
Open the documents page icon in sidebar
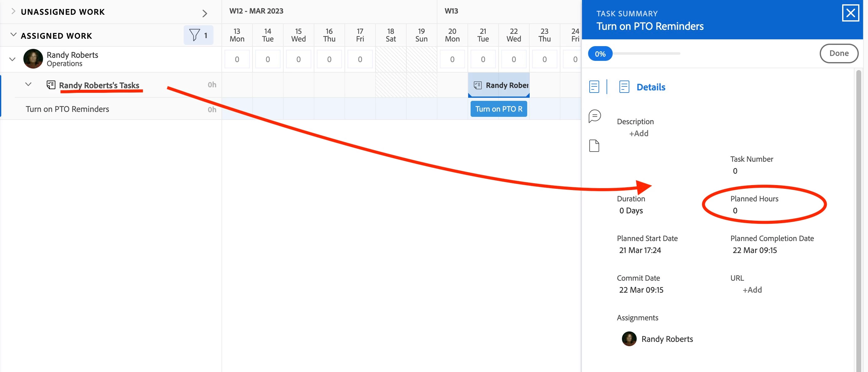tap(594, 146)
